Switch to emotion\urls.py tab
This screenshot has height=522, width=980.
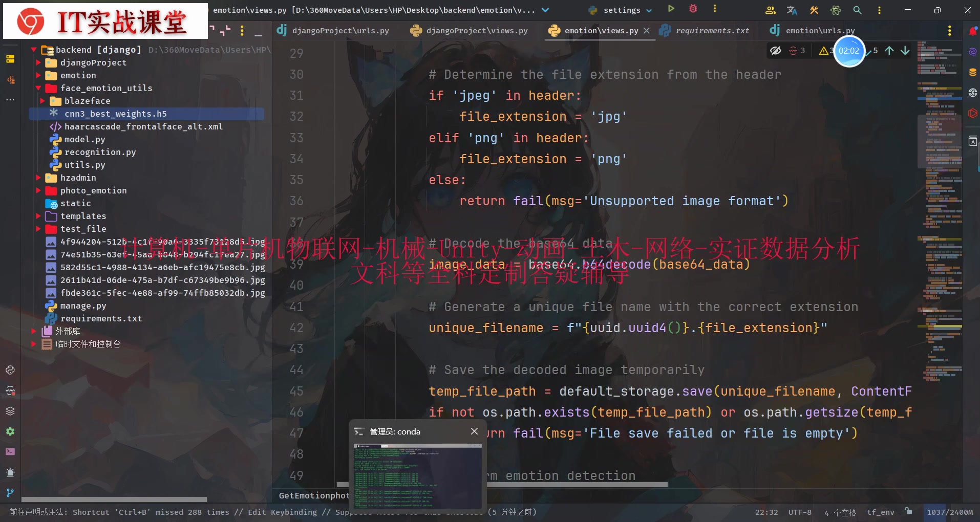click(x=812, y=31)
